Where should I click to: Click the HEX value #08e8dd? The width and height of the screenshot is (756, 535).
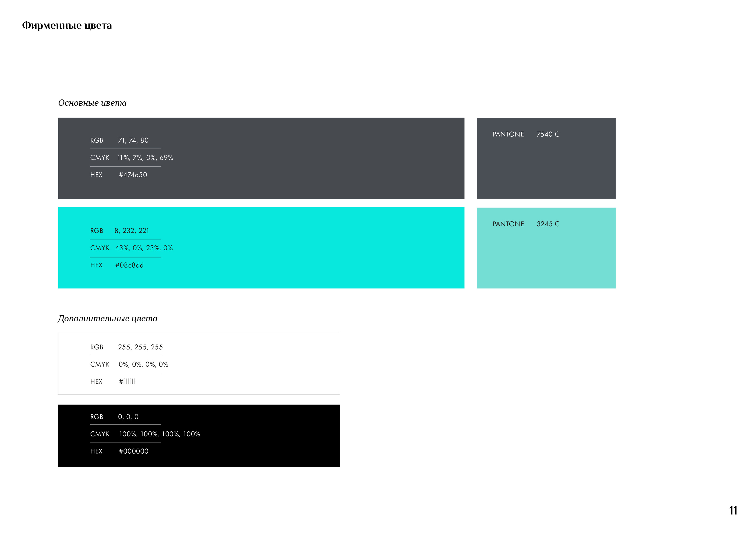129,265
